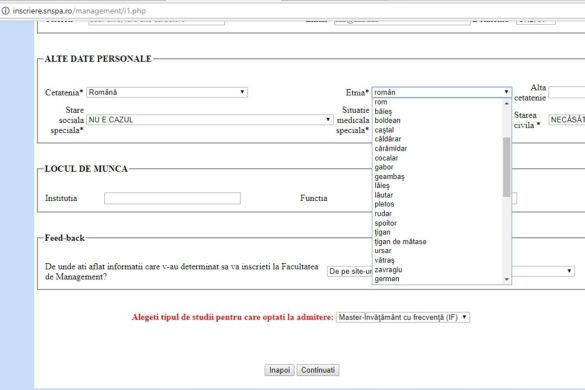Image resolution: width=585 pixels, height=390 pixels.
Task: Select 'boldean' in the Etnia list
Action: (438, 121)
